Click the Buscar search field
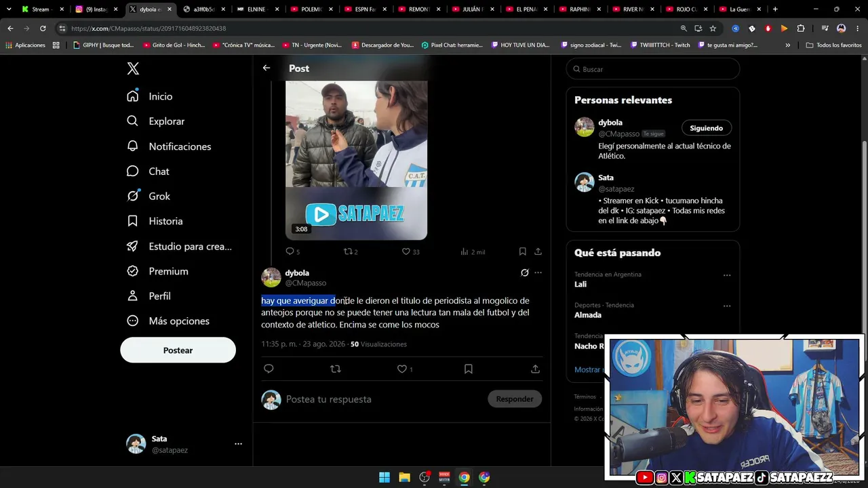This screenshot has height=488, width=868. [x=653, y=69]
